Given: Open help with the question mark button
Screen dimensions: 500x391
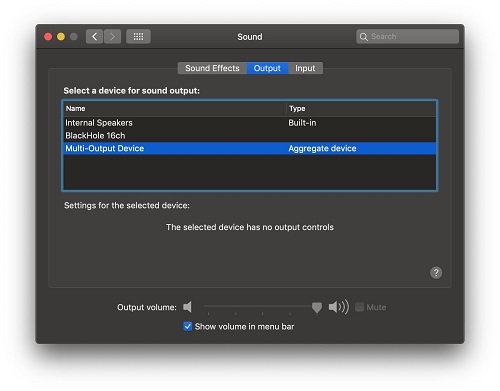Looking at the screenshot, I should click(x=436, y=273).
